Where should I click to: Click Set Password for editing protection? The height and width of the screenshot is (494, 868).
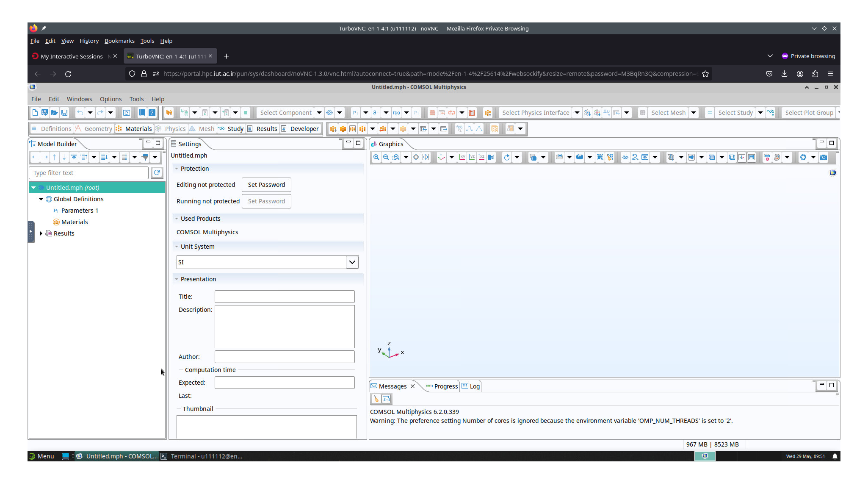266,185
